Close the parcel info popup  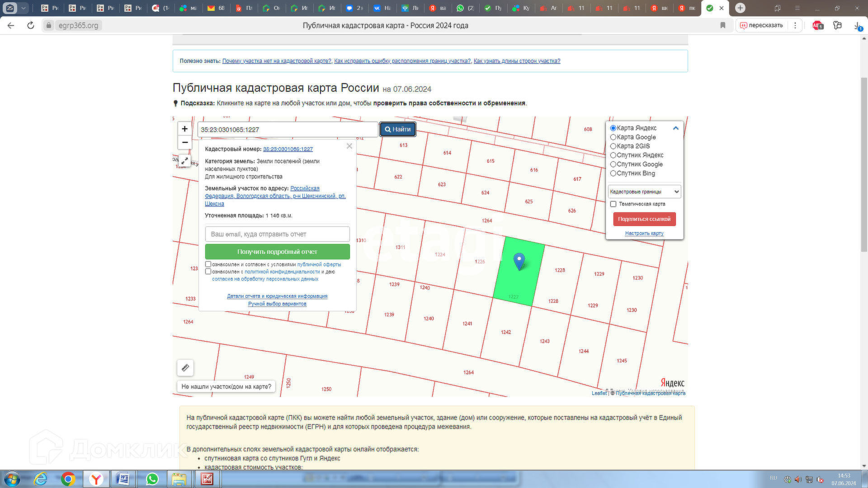[x=349, y=146]
